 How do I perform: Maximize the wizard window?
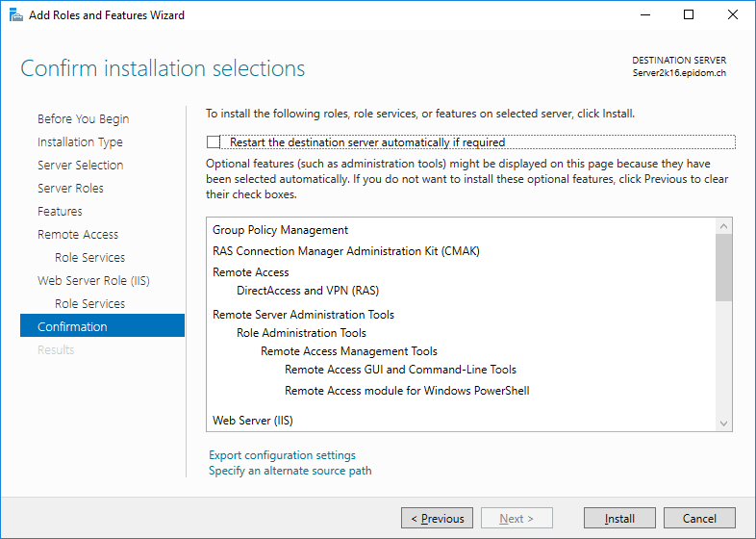pos(689,15)
